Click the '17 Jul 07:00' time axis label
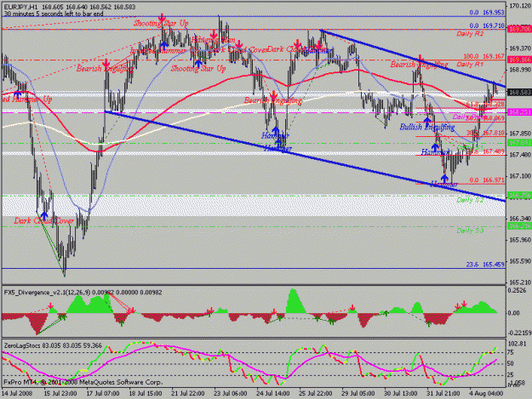The width and height of the screenshot is (532, 399). point(102,393)
